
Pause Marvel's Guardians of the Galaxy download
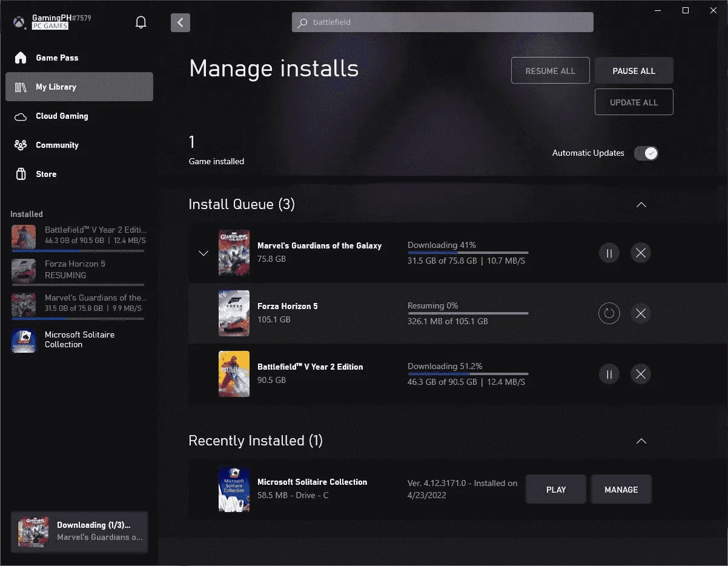[x=609, y=253]
